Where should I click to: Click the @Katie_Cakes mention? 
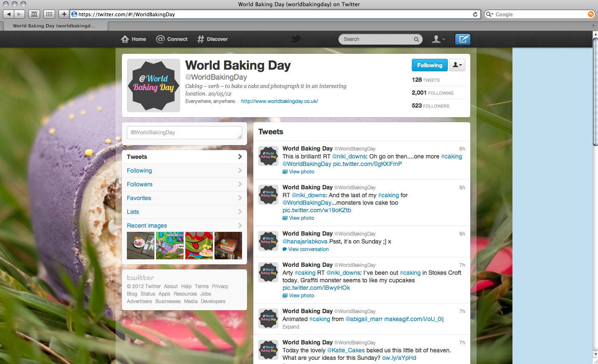(346, 350)
